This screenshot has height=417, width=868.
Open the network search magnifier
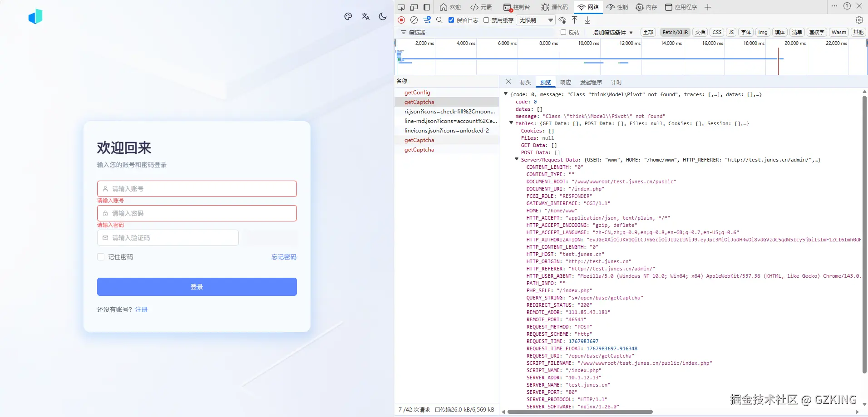[439, 20]
